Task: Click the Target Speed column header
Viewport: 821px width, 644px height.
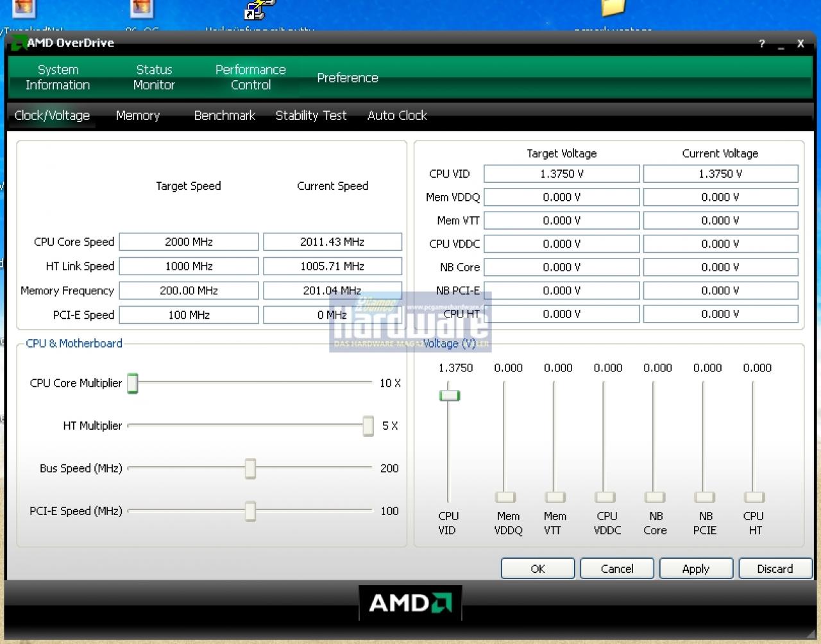Action: pyautogui.click(x=189, y=186)
